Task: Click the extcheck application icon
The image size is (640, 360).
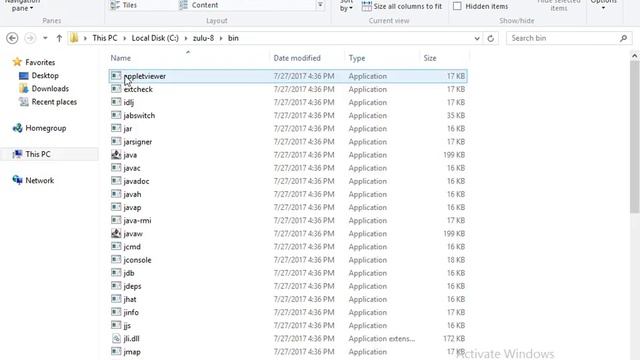Action: click(x=116, y=89)
